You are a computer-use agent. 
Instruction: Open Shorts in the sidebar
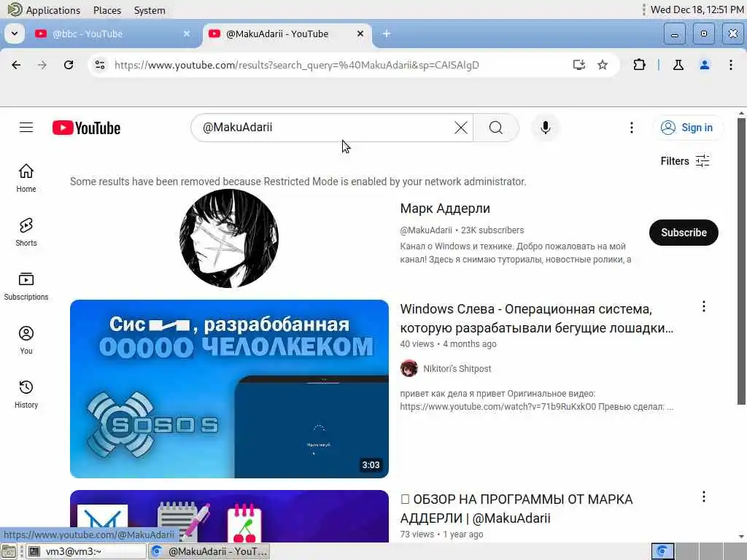pyautogui.click(x=26, y=233)
